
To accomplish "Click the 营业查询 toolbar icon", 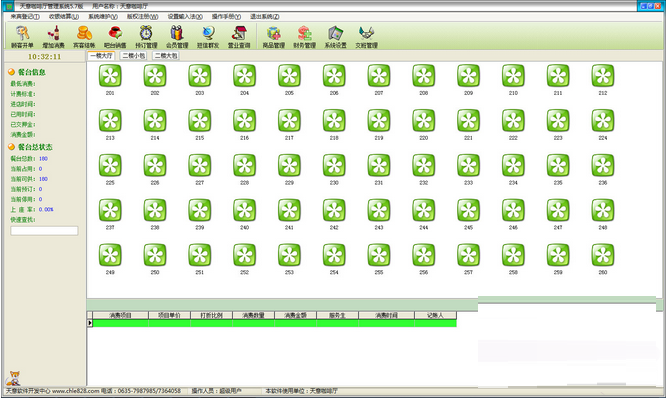I will (239, 38).
